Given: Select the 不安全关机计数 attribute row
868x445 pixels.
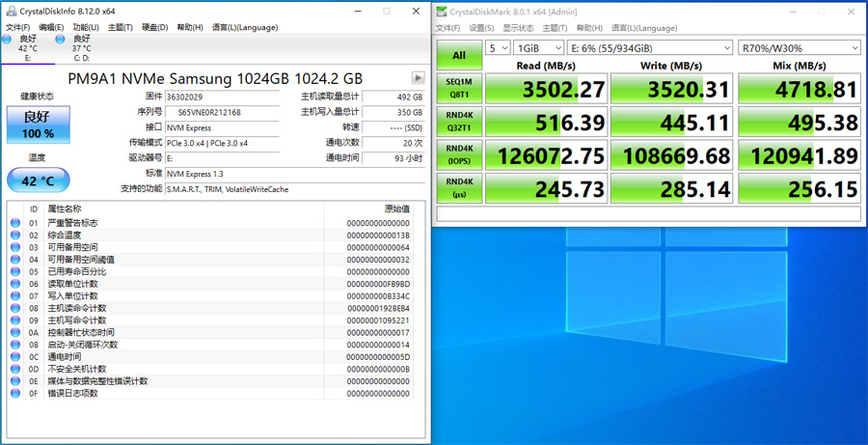Looking at the screenshot, I should 210,369.
